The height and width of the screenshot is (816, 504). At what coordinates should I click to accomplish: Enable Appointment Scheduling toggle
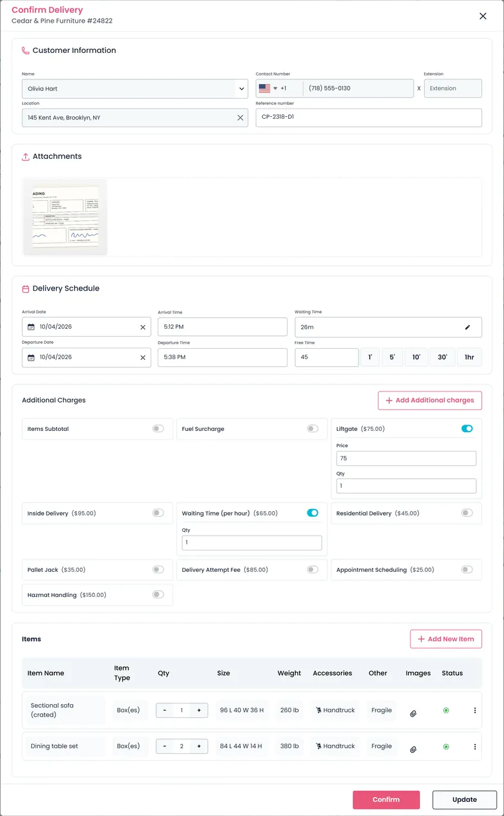pos(467,570)
